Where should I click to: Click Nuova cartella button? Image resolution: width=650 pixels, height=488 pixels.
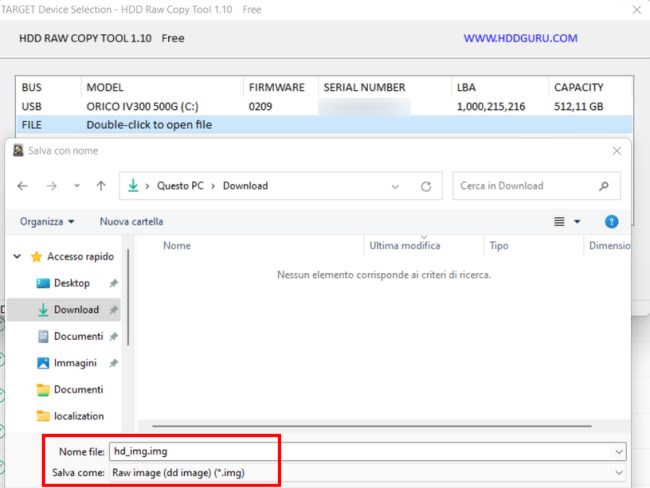tap(131, 222)
